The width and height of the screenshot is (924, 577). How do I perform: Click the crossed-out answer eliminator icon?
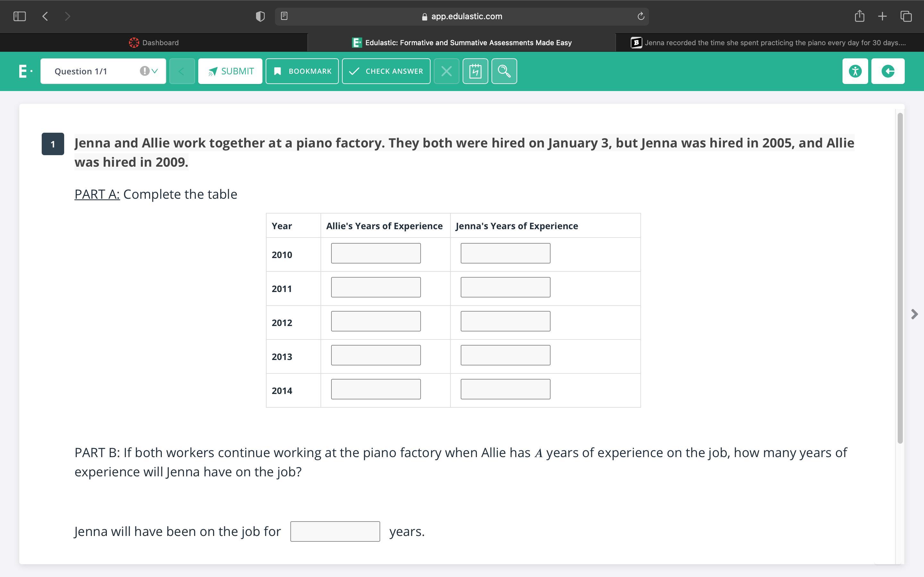[446, 71]
